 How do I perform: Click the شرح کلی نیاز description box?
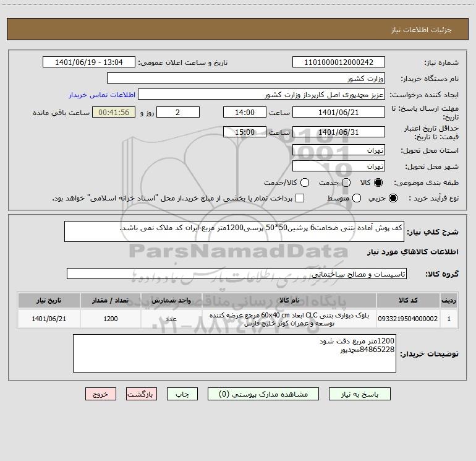[234, 231]
